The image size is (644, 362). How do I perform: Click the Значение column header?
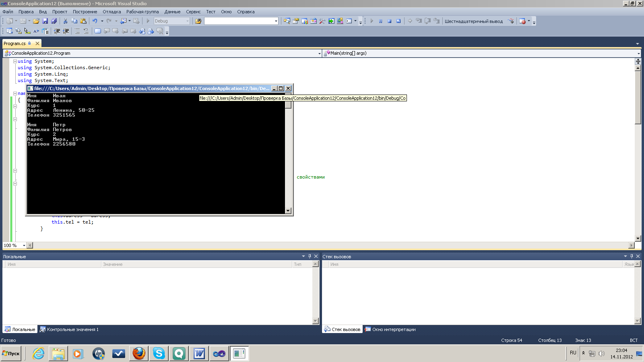[x=196, y=264]
